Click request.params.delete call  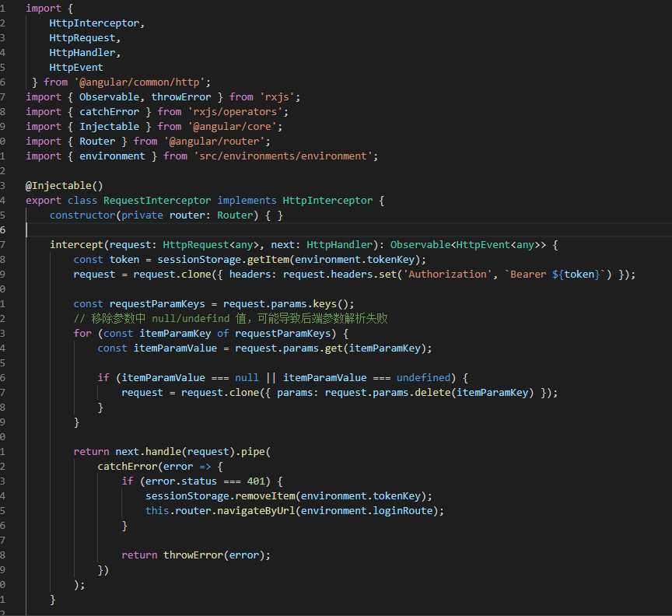(429, 393)
